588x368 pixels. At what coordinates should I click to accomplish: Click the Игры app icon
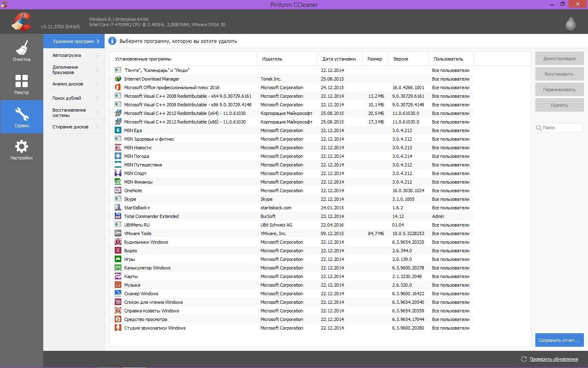tap(118, 259)
